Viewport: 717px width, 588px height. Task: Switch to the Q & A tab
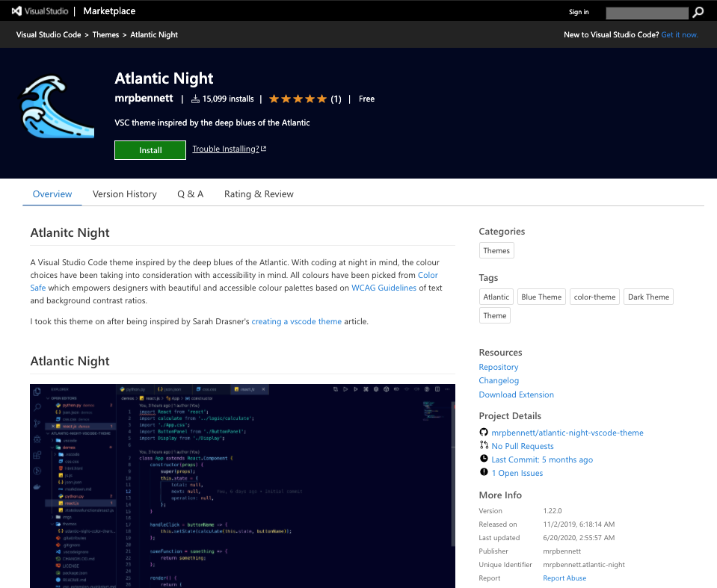pos(190,194)
